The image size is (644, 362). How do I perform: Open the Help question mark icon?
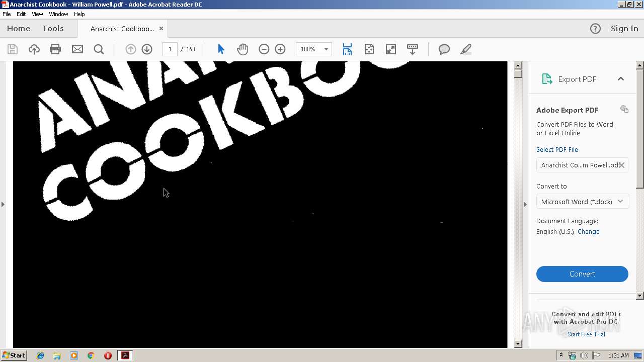pyautogui.click(x=595, y=29)
